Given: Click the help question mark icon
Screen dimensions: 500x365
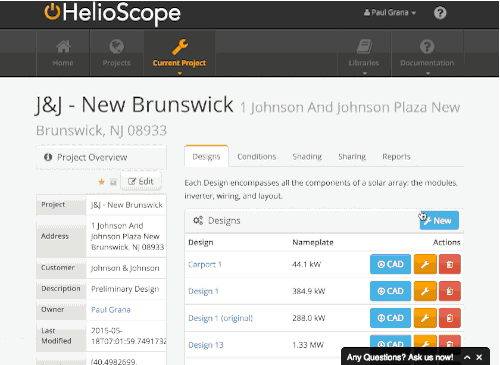Looking at the screenshot, I should click(440, 13).
